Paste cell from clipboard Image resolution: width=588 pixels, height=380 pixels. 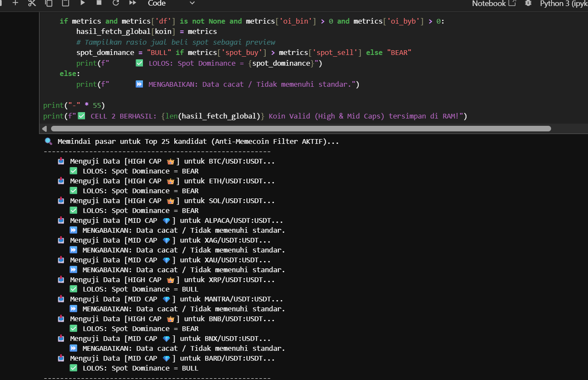point(65,3)
